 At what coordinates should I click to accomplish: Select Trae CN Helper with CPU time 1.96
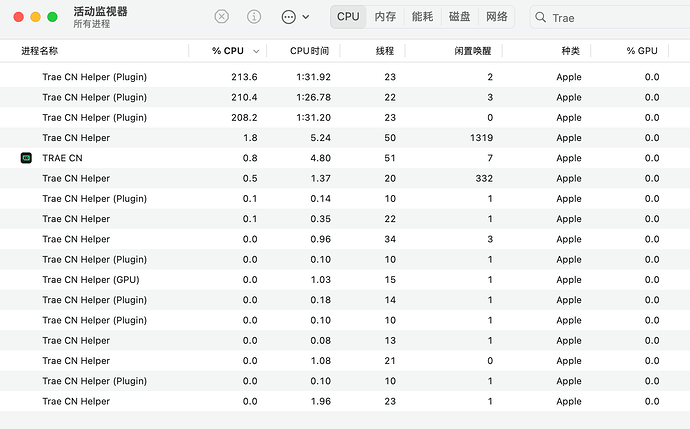[x=345, y=401]
